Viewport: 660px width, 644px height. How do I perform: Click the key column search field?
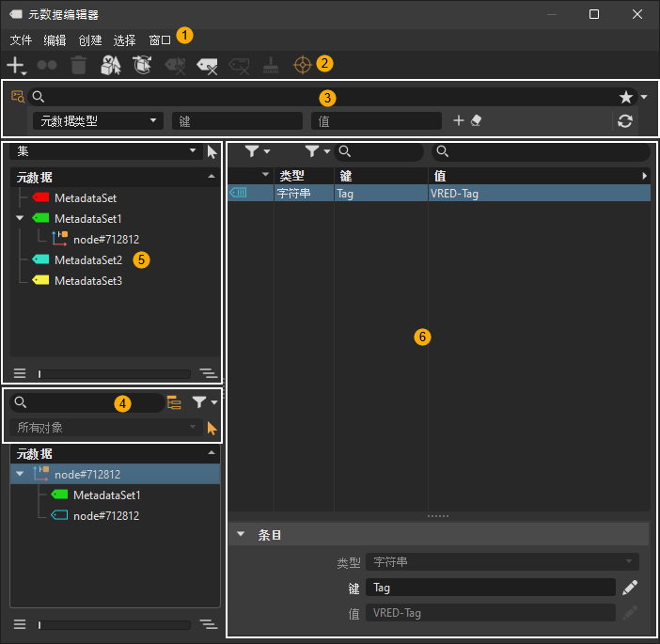(x=379, y=151)
